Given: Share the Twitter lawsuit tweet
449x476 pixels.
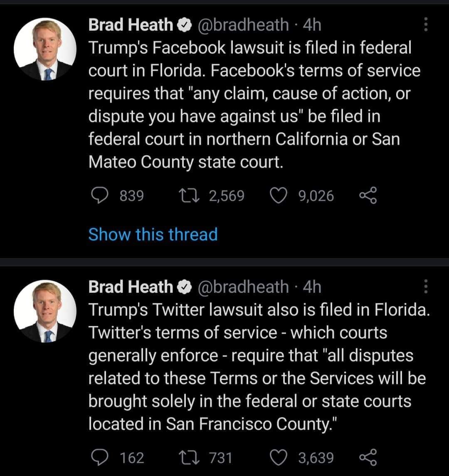Looking at the screenshot, I should 368,457.
